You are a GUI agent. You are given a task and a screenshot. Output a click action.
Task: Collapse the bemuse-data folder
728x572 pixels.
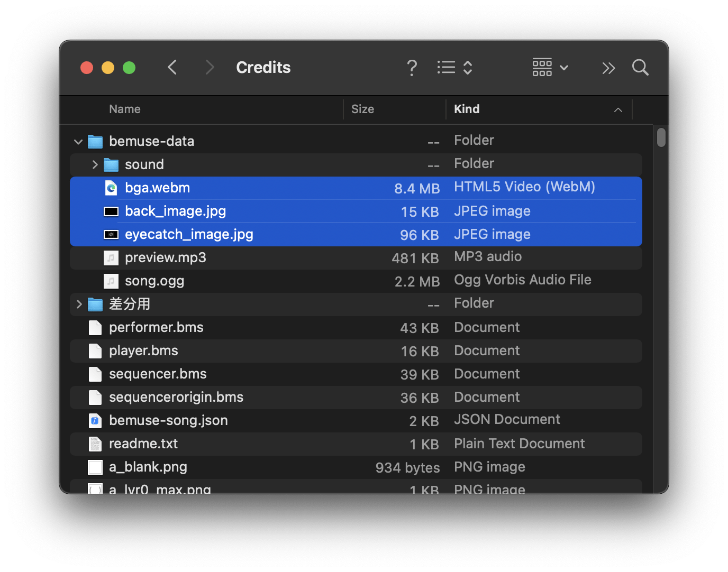click(x=78, y=141)
